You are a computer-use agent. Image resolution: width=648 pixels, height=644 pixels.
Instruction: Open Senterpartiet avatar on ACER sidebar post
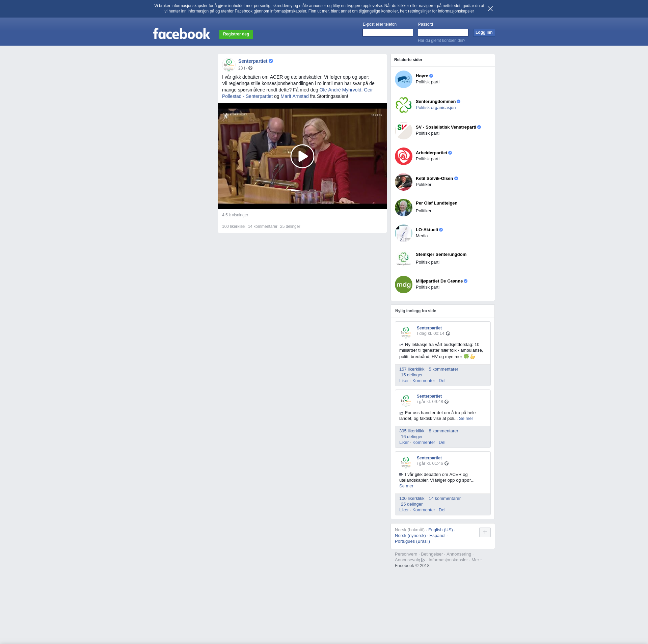(x=406, y=462)
